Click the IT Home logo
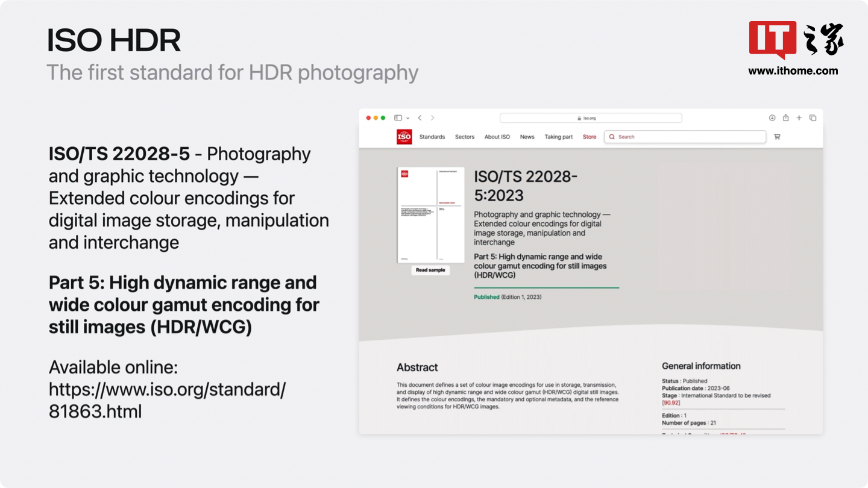868x488 pixels. pyautogui.click(x=796, y=40)
